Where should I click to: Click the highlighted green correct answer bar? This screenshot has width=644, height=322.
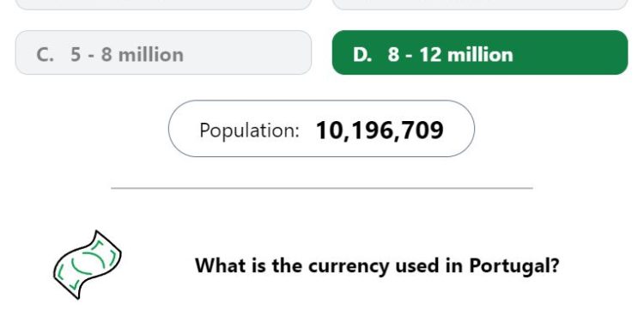[x=480, y=52]
